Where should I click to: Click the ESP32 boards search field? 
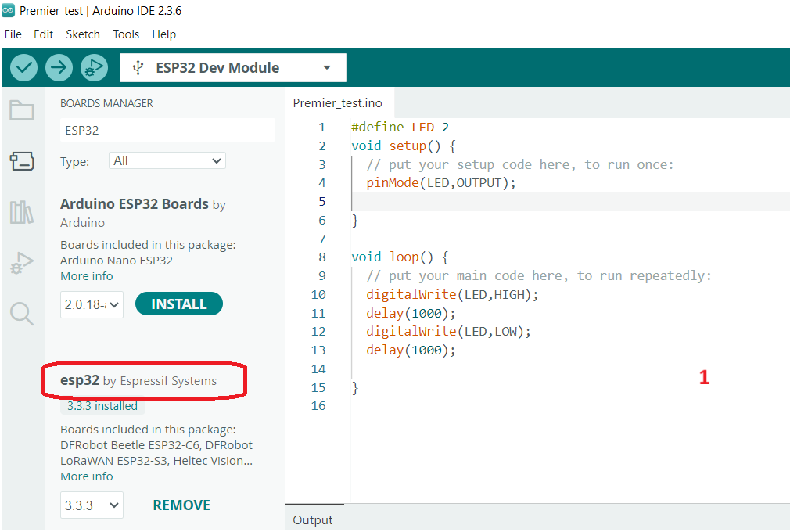pyautogui.click(x=167, y=131)
